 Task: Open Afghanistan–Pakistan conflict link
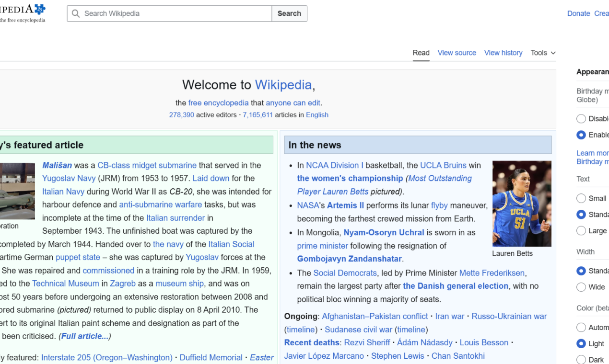pyautogui.click(x=375, y=317)
